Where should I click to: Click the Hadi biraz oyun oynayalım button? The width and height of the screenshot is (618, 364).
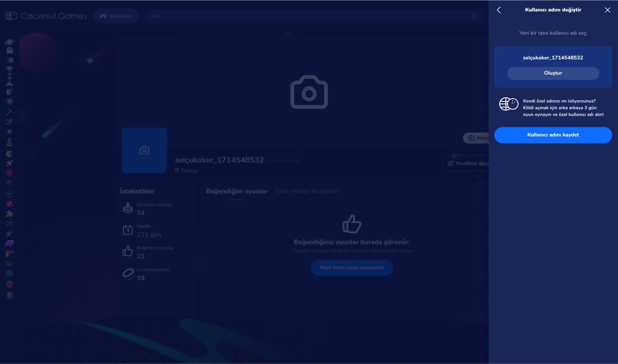tap(352, 267)
